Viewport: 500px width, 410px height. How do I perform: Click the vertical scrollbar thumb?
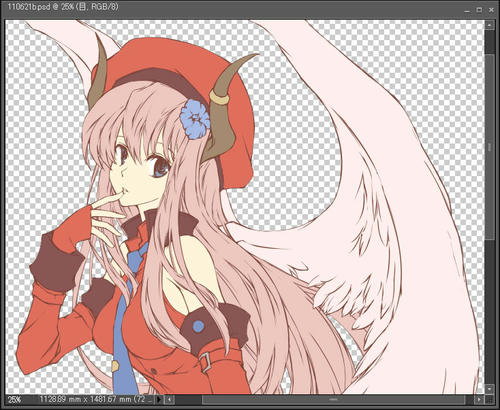tap(490, 147)
